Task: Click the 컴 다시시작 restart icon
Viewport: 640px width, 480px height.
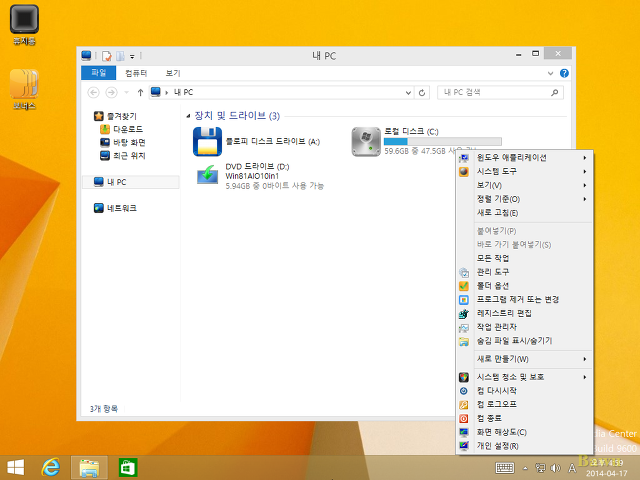Action: click(x=464, y=391)
